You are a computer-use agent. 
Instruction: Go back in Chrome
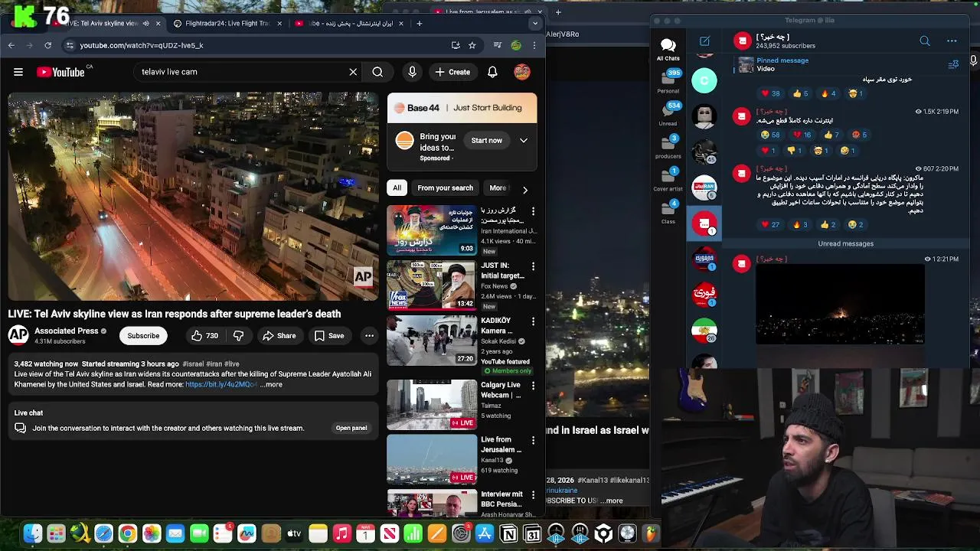11,45
